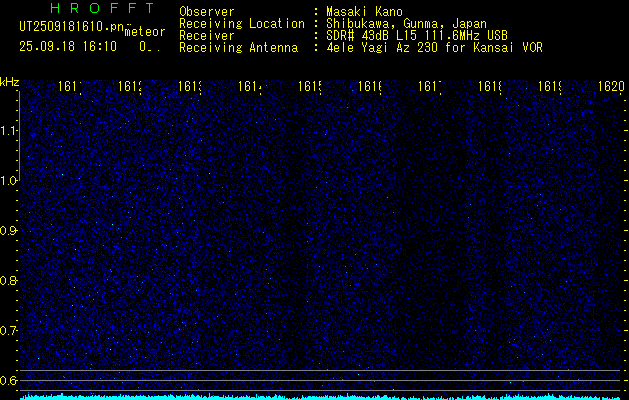629x400 pixels.
Task: Select the filename UT2509181610.pn
Action: pos(71,27)
